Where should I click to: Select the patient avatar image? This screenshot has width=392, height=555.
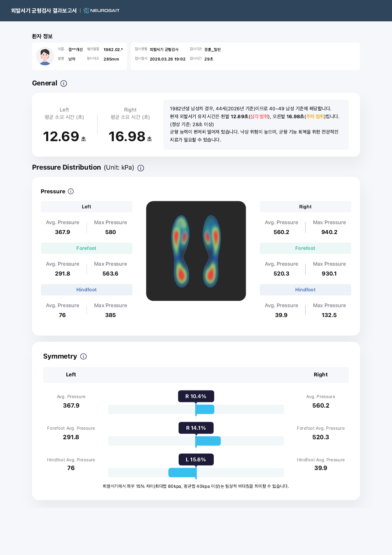click(x=45, y=56)
